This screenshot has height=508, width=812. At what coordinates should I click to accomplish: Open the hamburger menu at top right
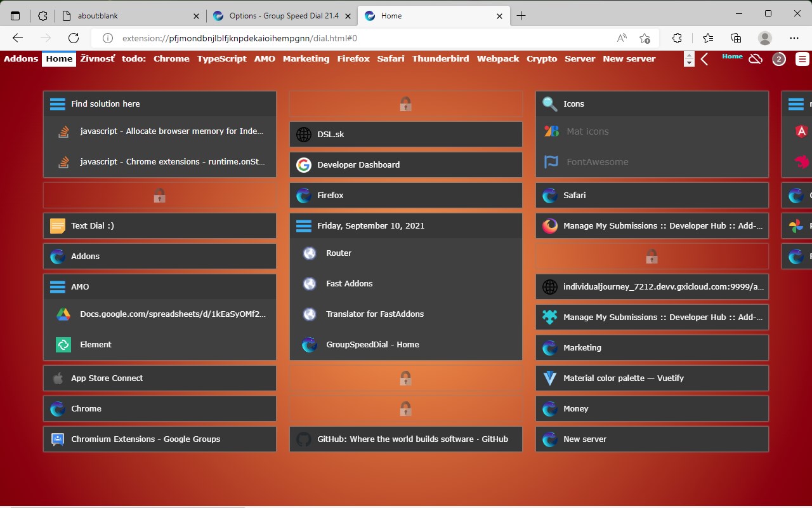point(802,58)
